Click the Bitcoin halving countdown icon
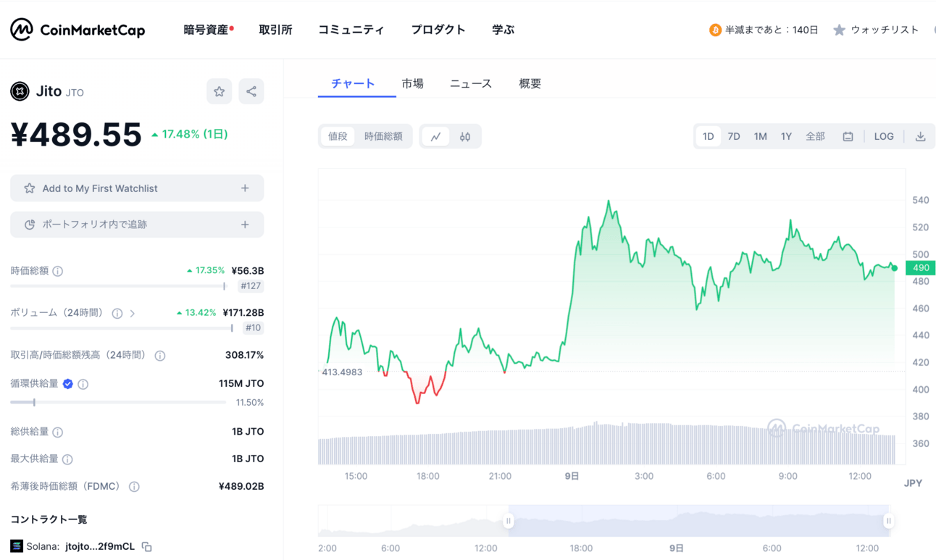Viewport: 936px width, 560px height. pos(715,30)
